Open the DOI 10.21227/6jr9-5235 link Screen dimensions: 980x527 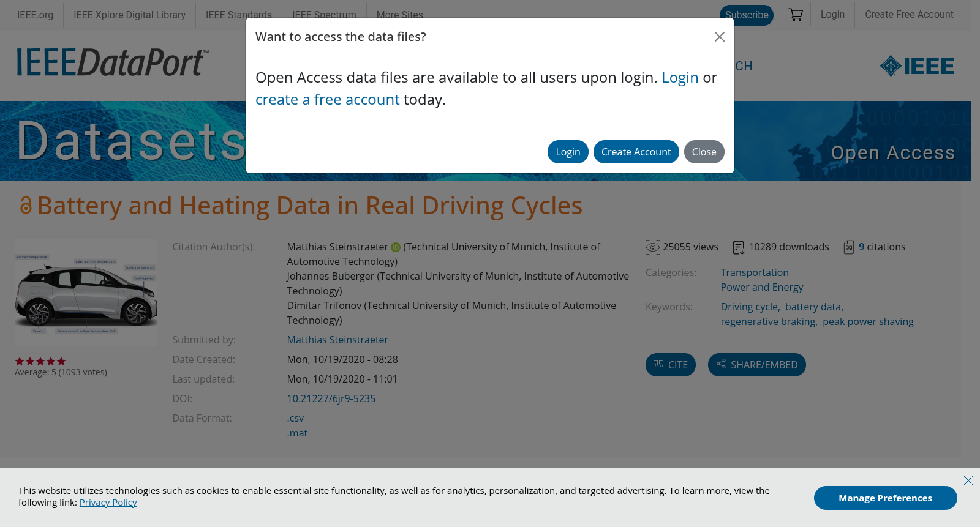point(331,398)
